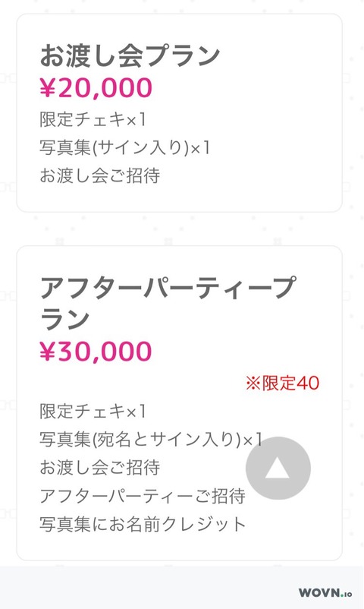Click the ¥20,000 price

click(x=96, y=87)
